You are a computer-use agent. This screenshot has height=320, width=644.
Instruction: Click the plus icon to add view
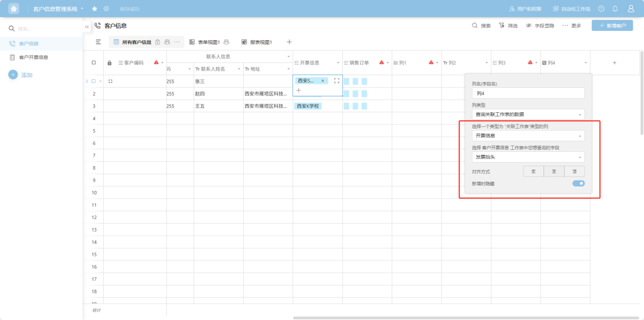point(289,42)
